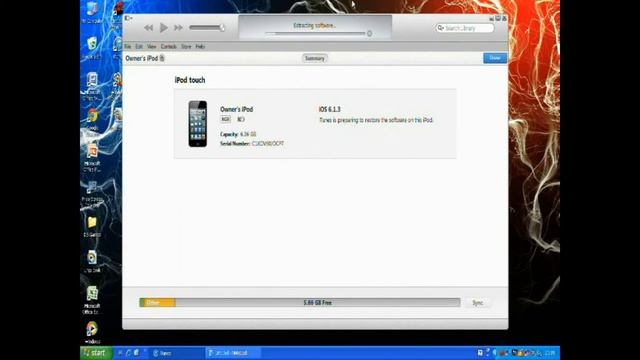Click the iTunes play button

tap(164, 27)
